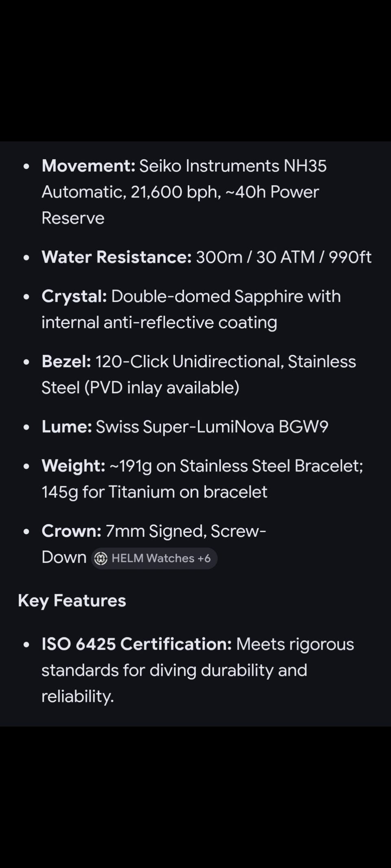Screen dimensions: 391x868
Task: Select the Crown label
Action: point(71,531)
